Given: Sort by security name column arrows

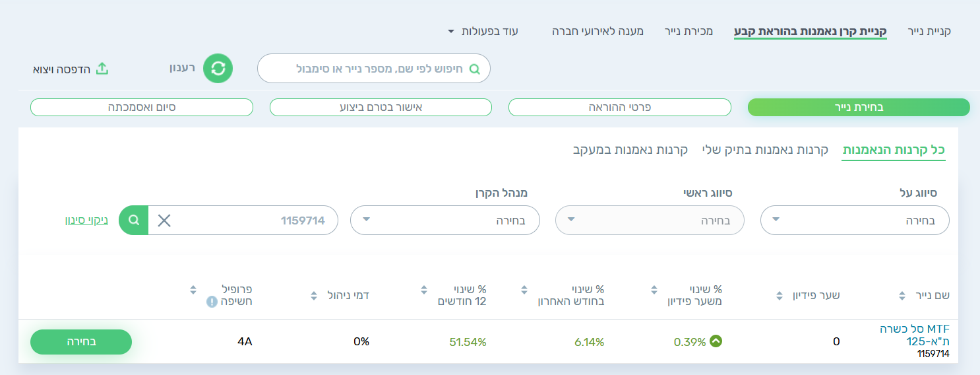Looking at the screenshot, I should 902,296.
